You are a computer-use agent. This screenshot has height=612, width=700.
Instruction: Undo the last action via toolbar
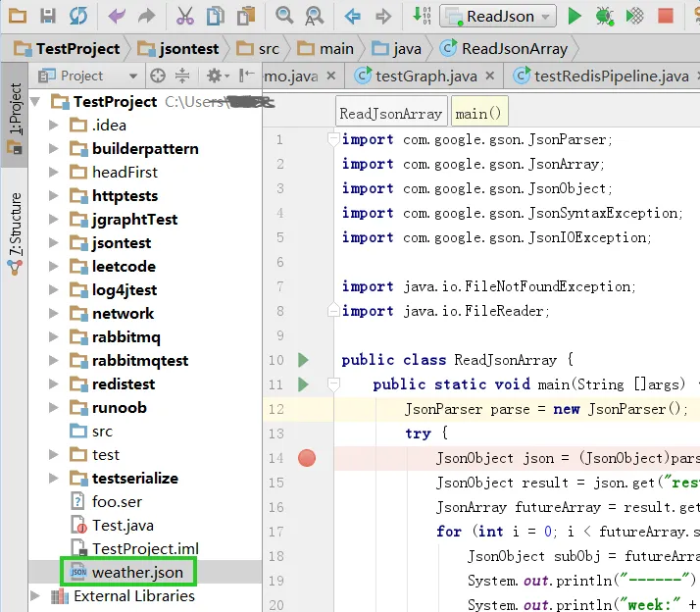(117, 16)
